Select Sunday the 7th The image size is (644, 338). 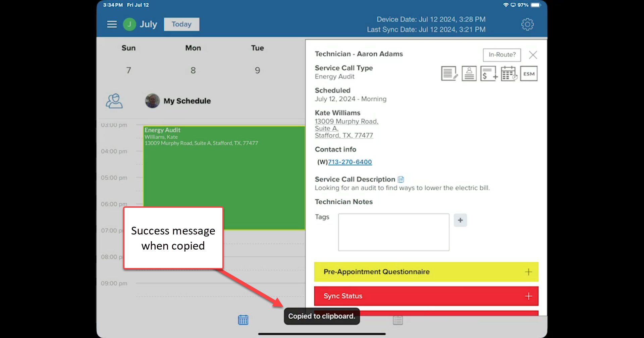128,70
